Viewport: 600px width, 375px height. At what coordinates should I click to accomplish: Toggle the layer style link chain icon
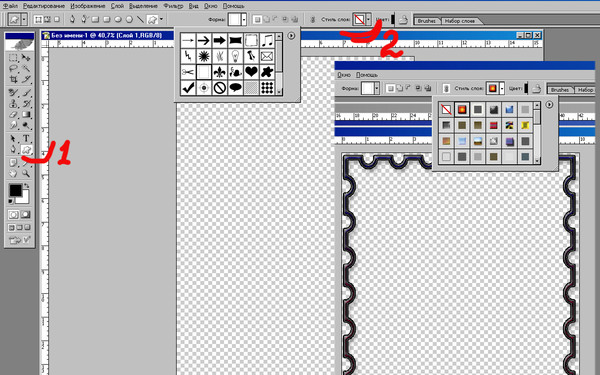pyautogui.click(x=313, y=19)
